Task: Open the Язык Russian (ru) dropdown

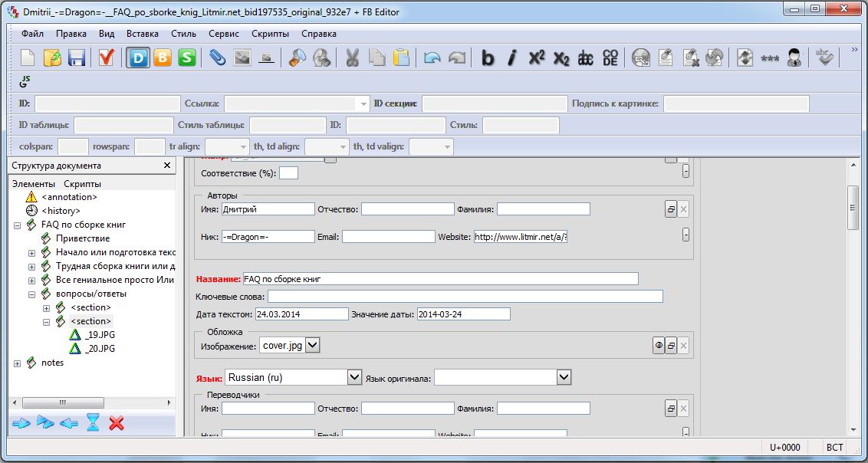Action: (354, 377)
